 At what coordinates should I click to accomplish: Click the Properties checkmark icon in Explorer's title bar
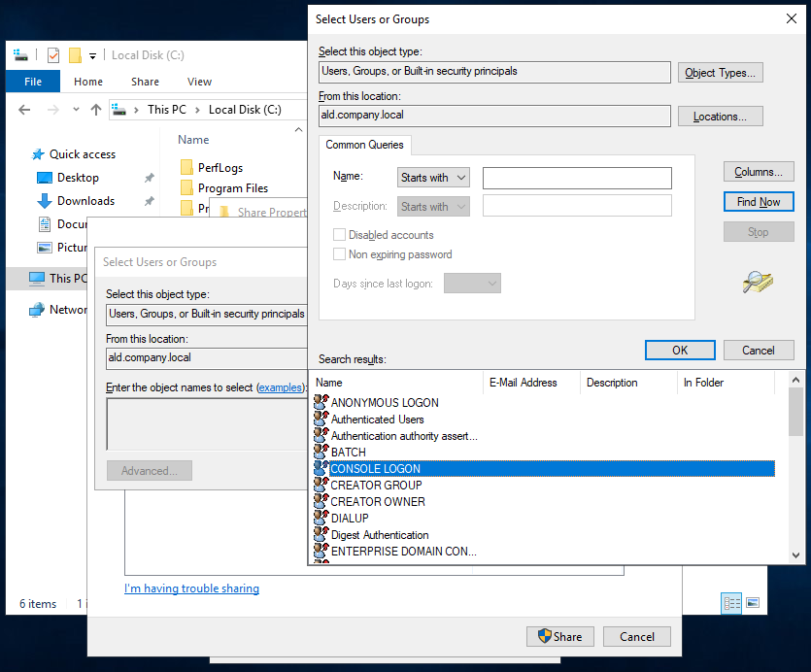[53, 55]
